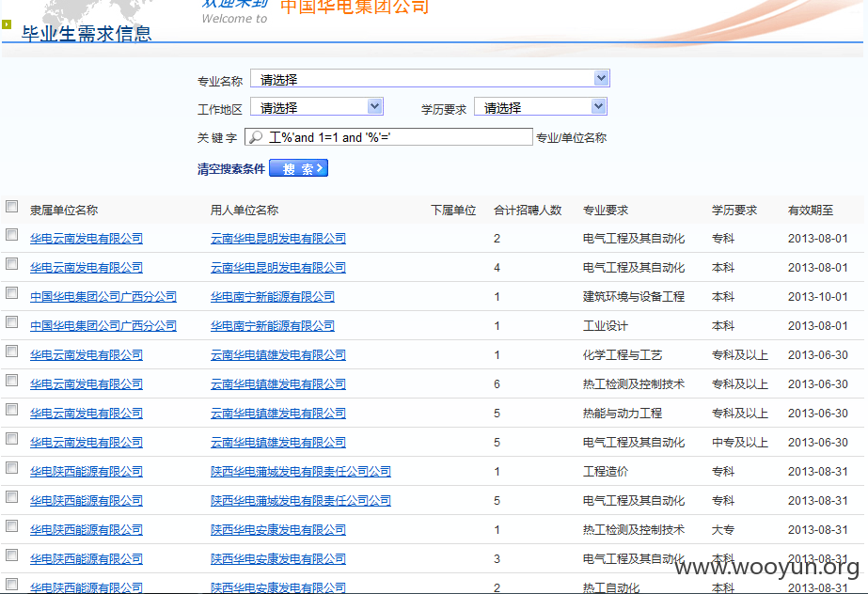Open 陕西华电蒲城发电有限责任公司公司 link in 工程造价 row
The width and height of the screenshot is (868, 594).
(x=301, y=472)
